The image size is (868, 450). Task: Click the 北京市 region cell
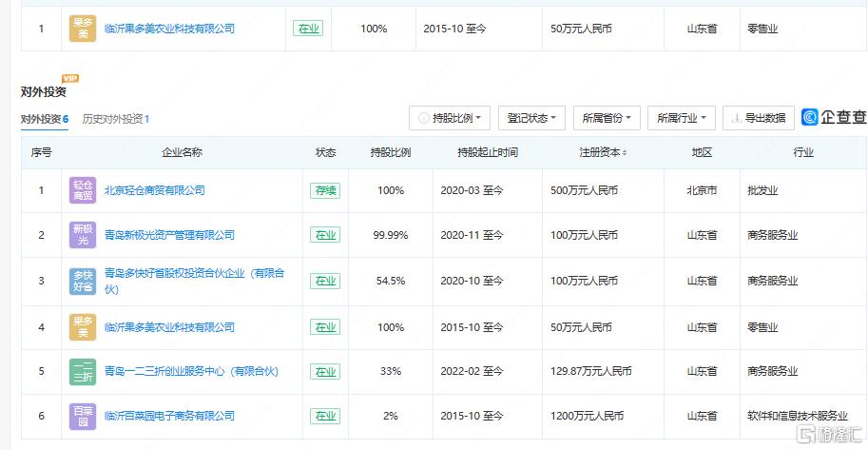[x=702, y=190]
